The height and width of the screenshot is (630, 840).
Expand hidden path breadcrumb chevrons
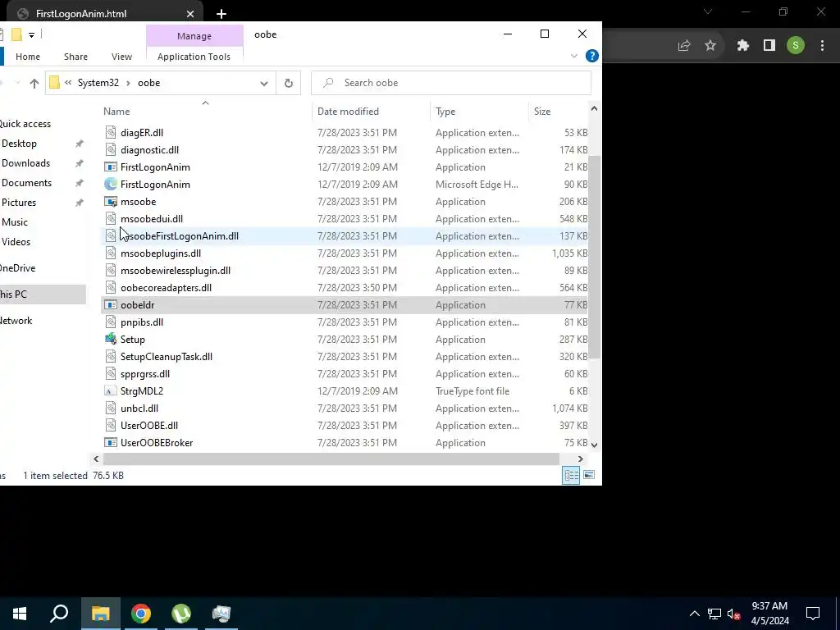point(68,83)
